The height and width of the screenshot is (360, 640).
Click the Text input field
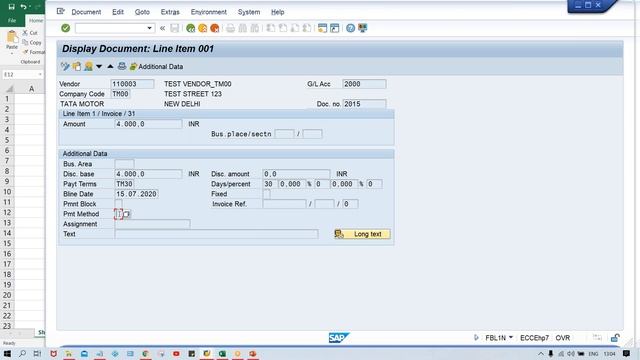(216, 234)
